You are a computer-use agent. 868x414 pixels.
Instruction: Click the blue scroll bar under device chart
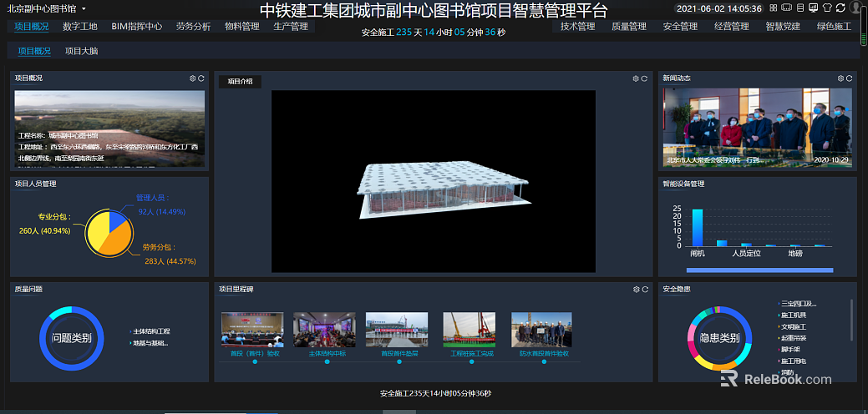(x=759, y=270)
